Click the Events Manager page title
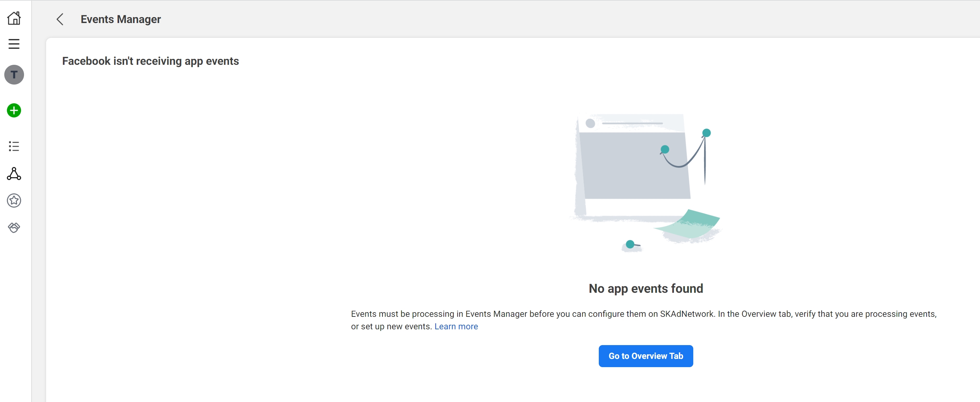 [x=120, y=19]
